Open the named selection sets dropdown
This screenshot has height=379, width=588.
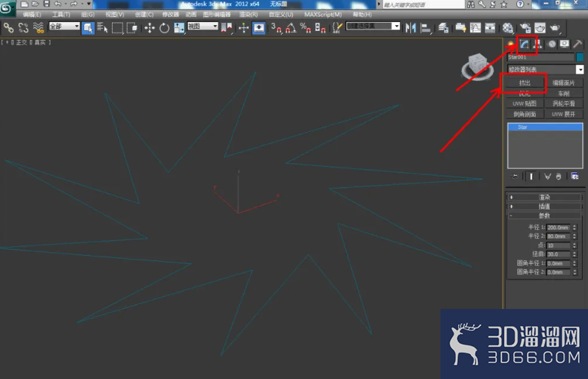(373, 27)
